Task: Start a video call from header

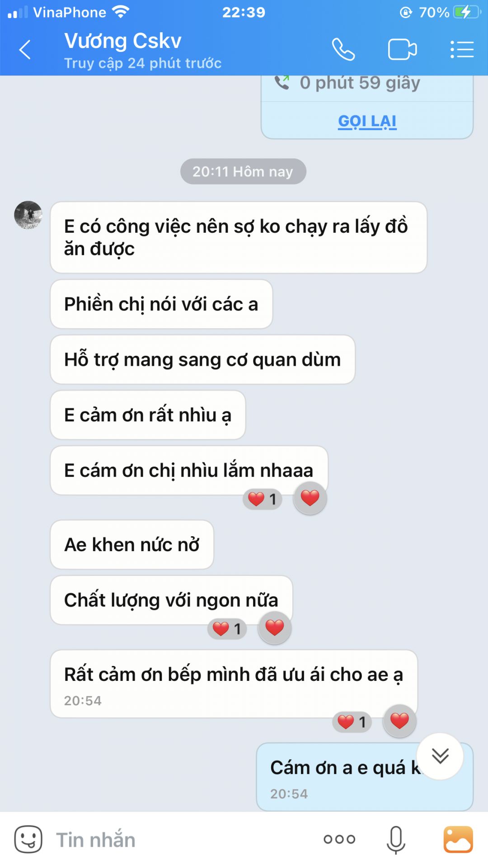Action: [402, 49]
